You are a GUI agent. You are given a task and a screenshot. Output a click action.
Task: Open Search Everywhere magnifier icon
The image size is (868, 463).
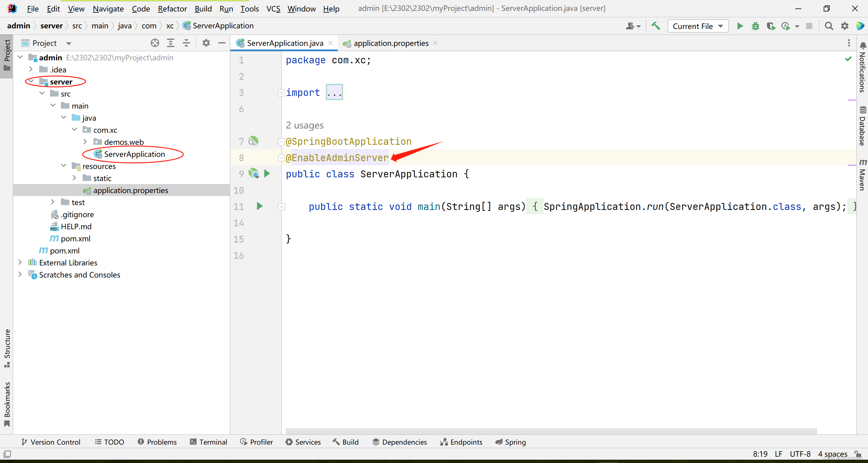(x=829, y=26)
